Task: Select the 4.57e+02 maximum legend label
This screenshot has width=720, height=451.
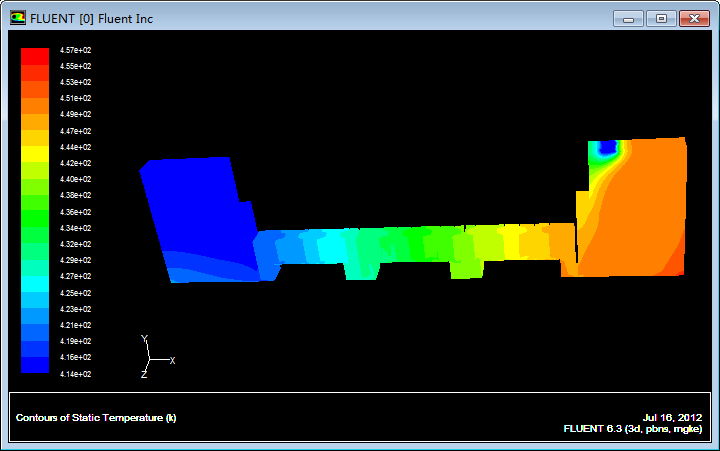Action: tap(76, 50)
